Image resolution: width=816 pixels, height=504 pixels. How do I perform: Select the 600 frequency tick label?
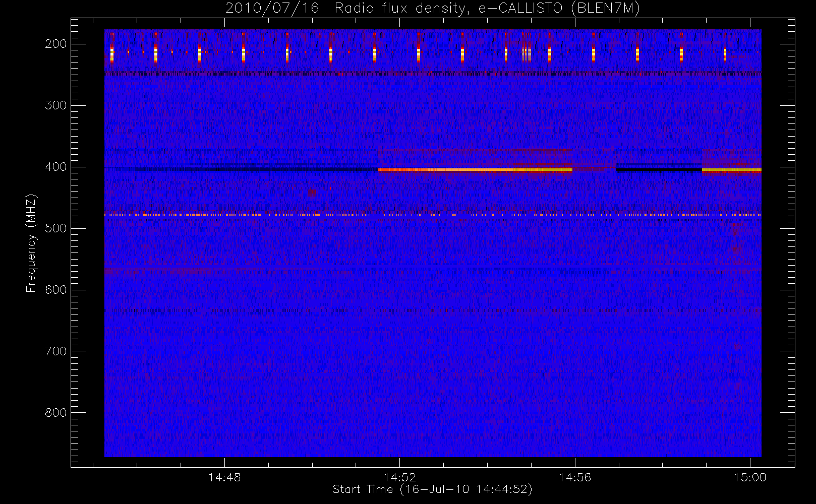[x=56, y=290]
